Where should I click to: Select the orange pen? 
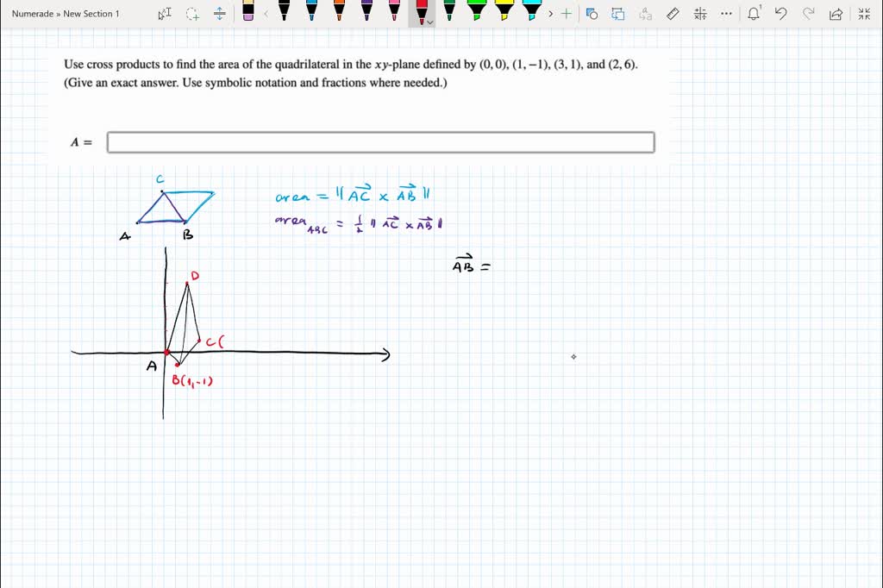[x=339, y=13]
